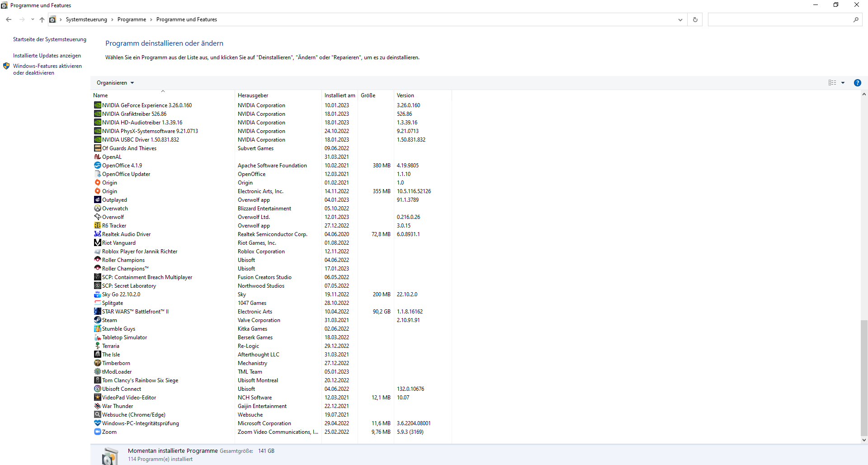Select Tom Clancy's Rainbow Six Siege
Image resolution: width=868 pixels, height=465 pixels.
click(x=272, y=380)
